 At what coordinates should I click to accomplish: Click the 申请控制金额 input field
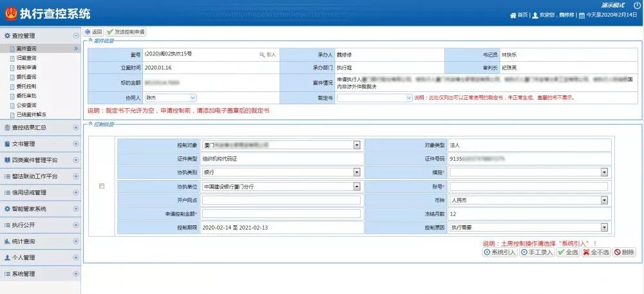point(281,214)
